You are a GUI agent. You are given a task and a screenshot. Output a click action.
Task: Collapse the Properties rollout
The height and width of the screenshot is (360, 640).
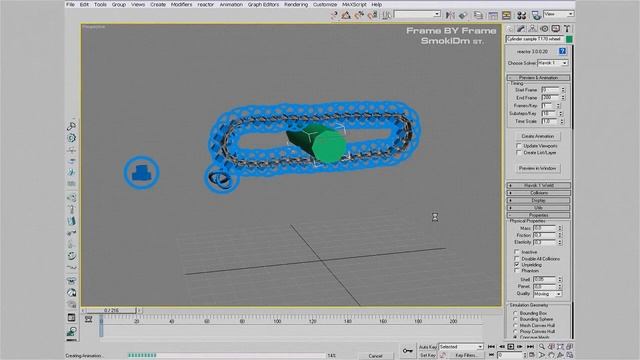click(x=539, y=216)
